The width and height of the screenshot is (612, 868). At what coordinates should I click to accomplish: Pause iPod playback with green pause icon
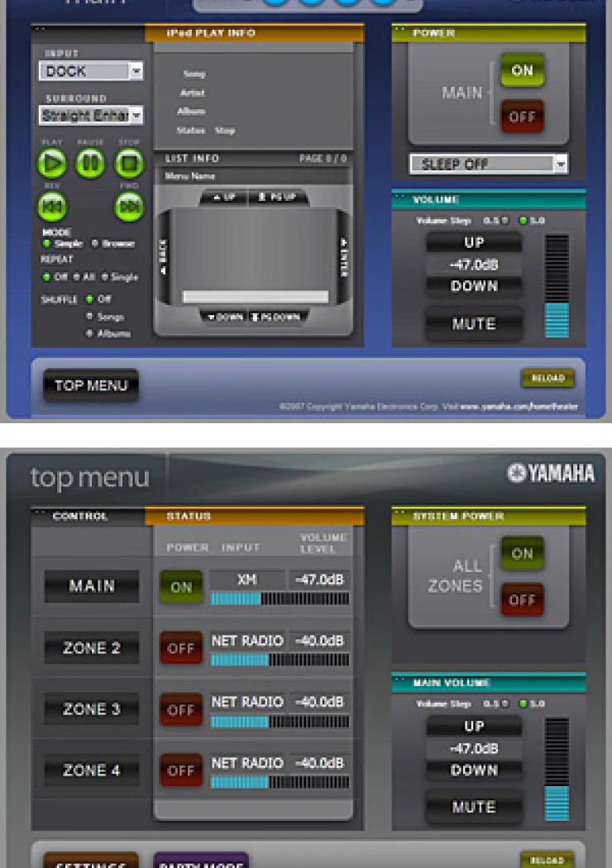(x=90, y=164)
